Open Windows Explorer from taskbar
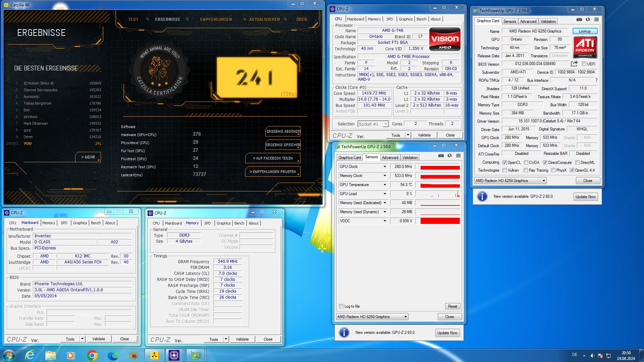Image resolution: width=644 pixels, height=362 pixels. pos(51,355)
